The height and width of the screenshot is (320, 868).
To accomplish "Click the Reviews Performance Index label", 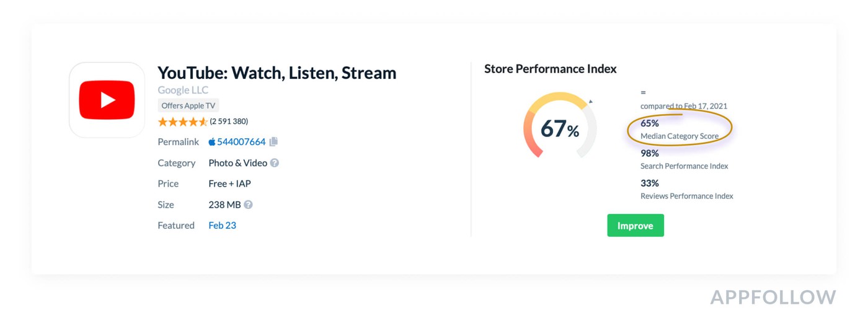I will (x=687, y=195).
